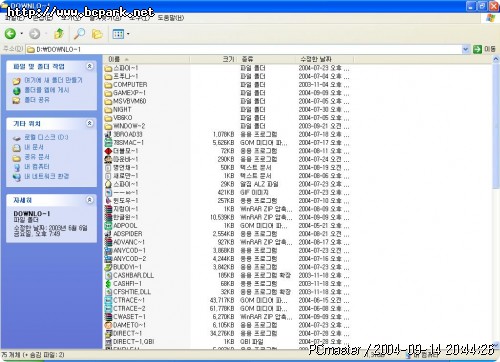Viewport: 500px width, 362px height.
Task: Open My Network Places link
Action: point(47,176)
